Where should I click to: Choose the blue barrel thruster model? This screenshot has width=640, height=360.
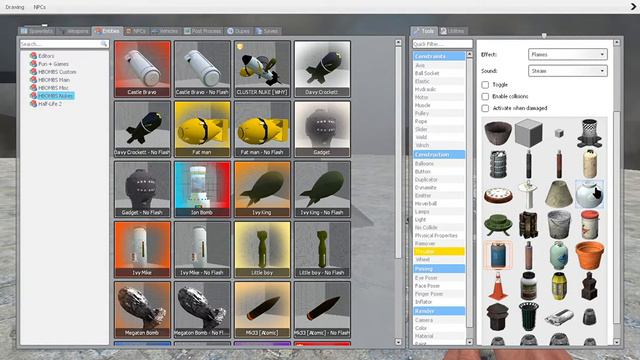(498, 255)
